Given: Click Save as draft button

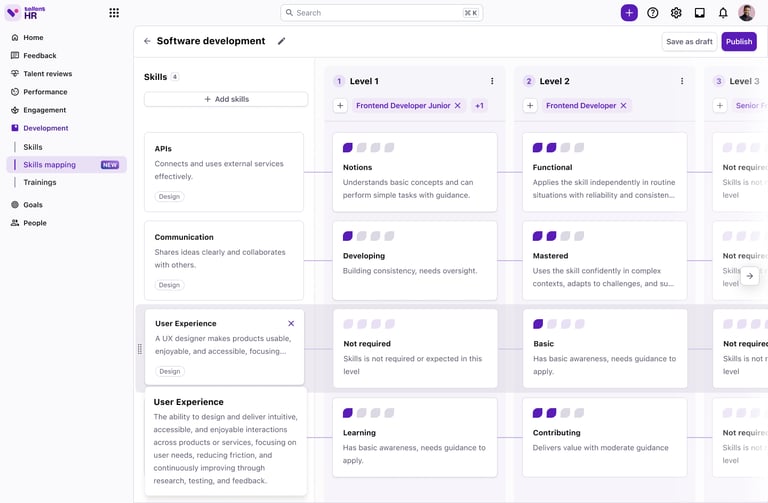Looking at the screenshot, I should click(x=689, y=42).
